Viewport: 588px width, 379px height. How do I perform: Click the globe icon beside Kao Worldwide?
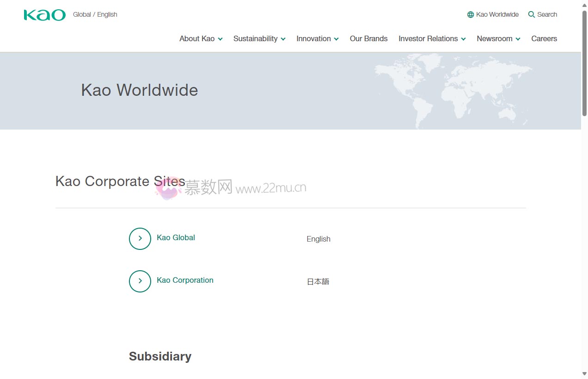tap(471, 15)
